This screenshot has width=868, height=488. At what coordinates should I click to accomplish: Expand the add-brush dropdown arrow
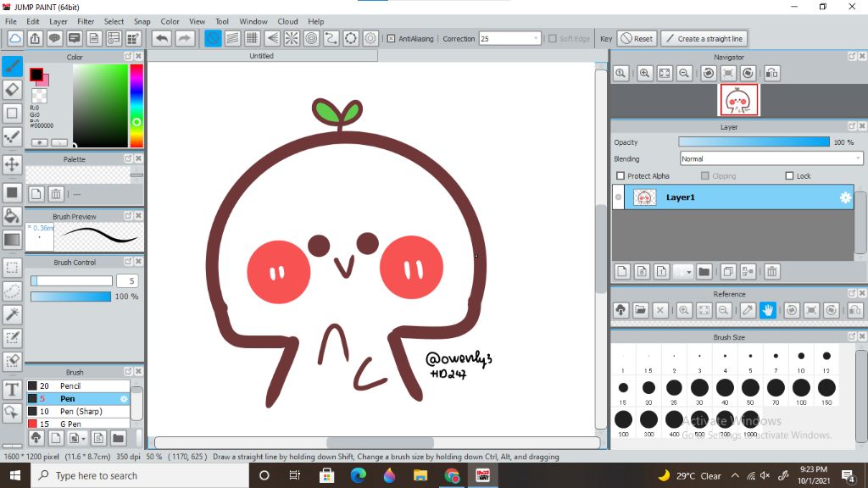coord(84,439)
